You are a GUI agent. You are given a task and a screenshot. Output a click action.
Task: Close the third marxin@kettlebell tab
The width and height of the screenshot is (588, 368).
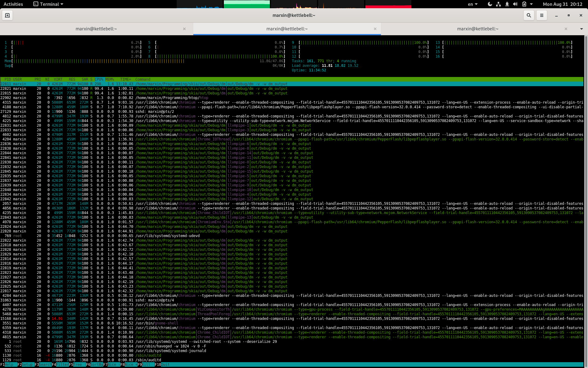[x=566, y=29]
